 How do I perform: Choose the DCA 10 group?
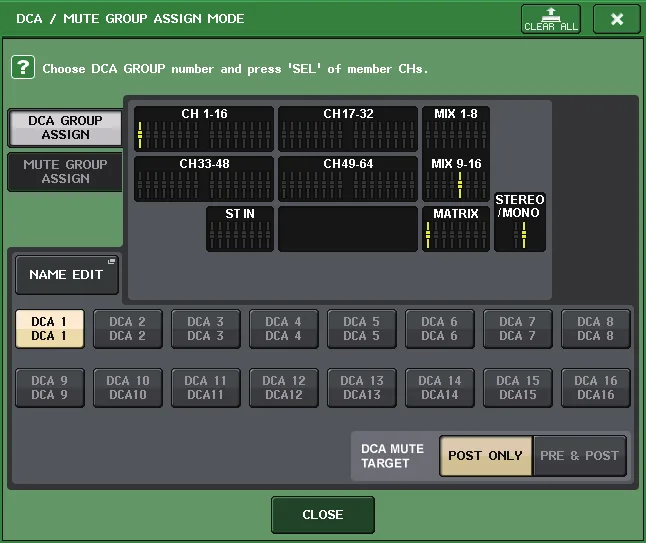[128, 388]
